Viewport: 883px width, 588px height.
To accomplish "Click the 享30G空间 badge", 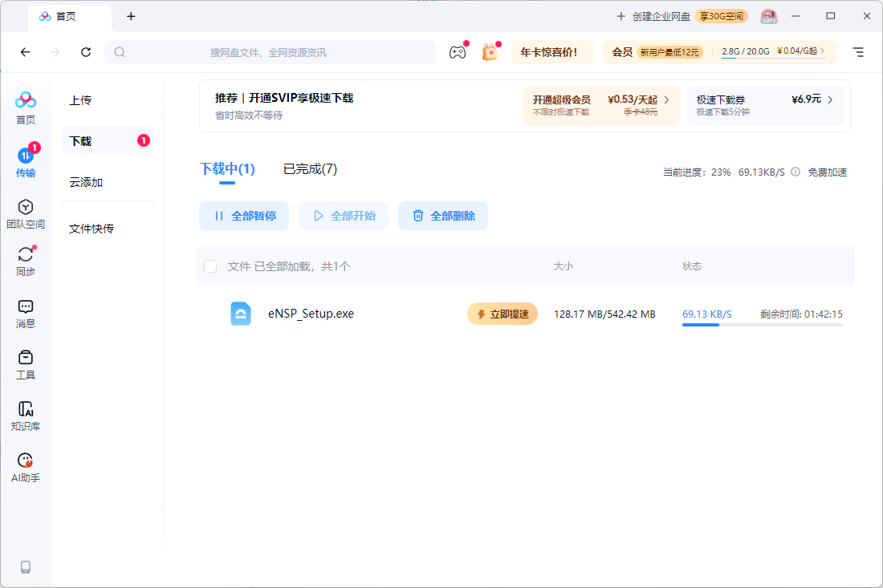I will click(x=722, y=16).
